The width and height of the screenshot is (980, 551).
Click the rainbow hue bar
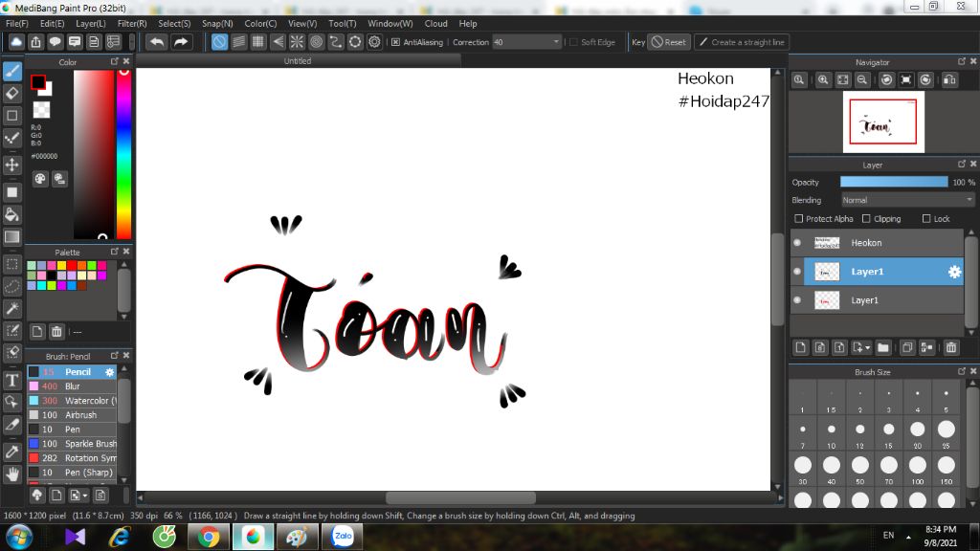123,154
